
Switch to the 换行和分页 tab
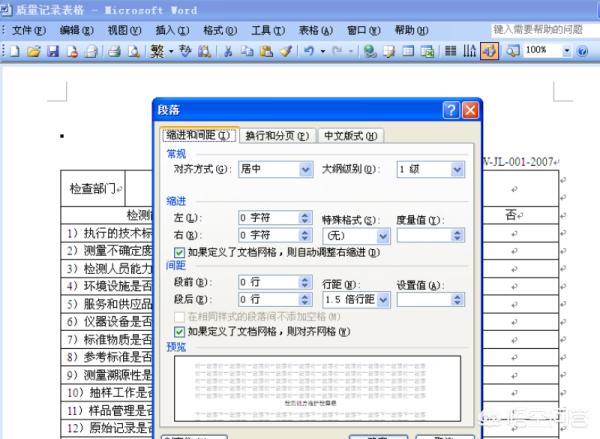277,136
